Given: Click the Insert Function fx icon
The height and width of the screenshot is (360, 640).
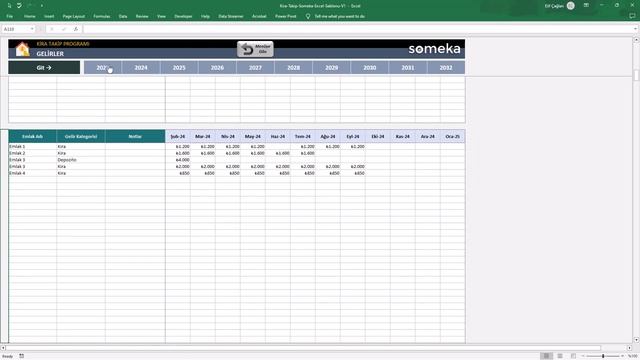Looking at the screenshot, I should 76,29.
